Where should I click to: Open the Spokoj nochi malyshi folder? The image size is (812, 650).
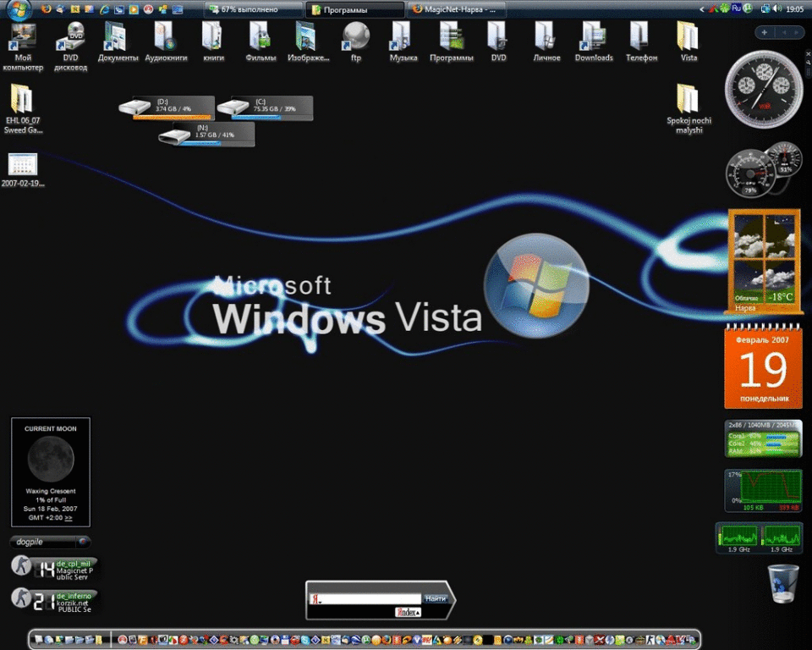pyautogui.click(x=689, y=109)
